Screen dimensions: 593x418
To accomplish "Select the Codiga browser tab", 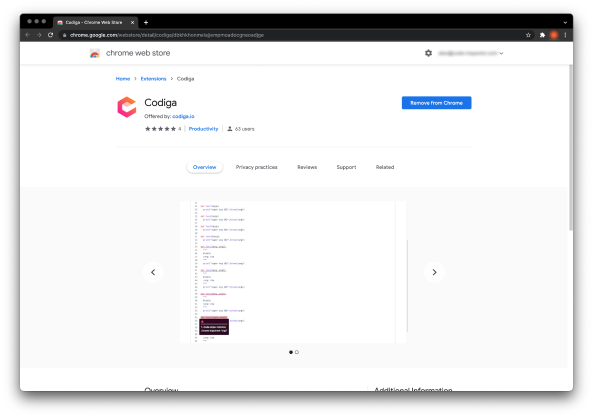I will click(x=95, y=23).
